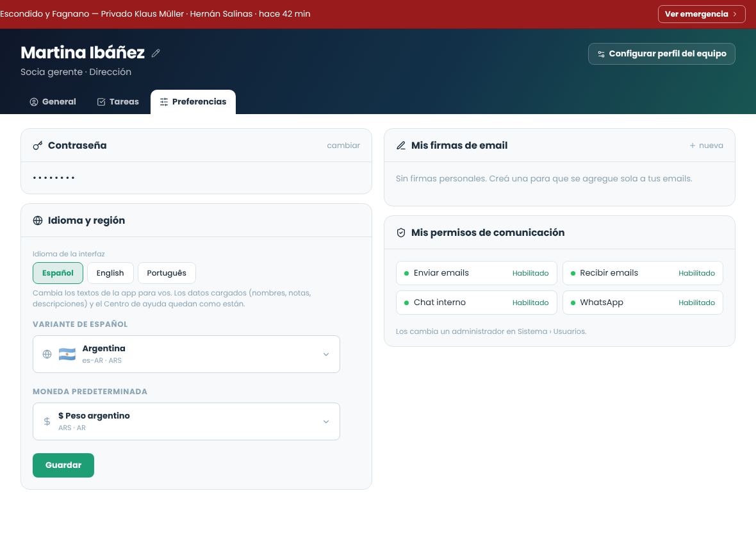Click the 'ARS · AR' currency code

coord(72,428)
